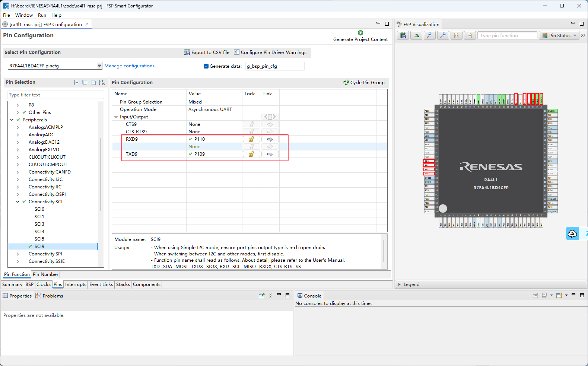Open the pincfg file dropdown
588x366 pixels.
point(99,66)
